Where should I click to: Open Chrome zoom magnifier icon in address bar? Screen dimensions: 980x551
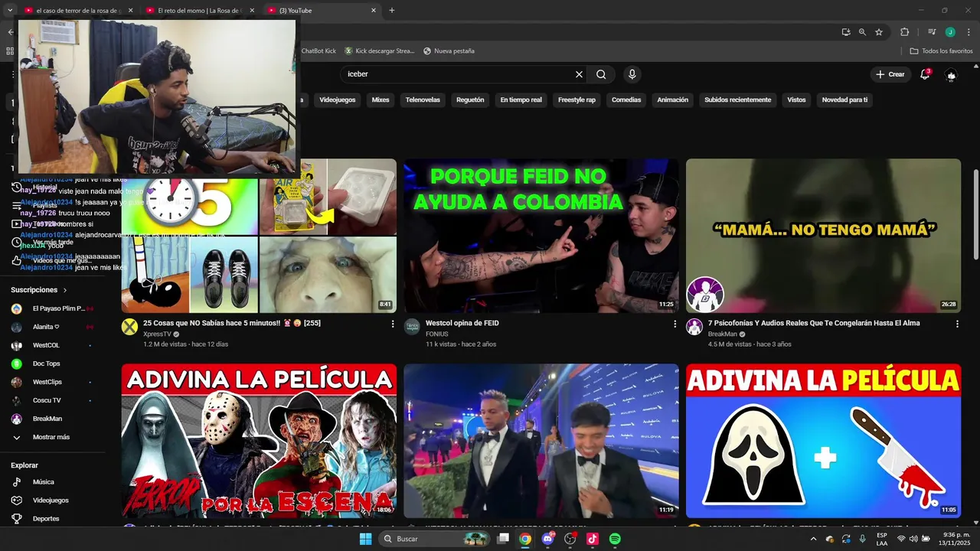862,32
